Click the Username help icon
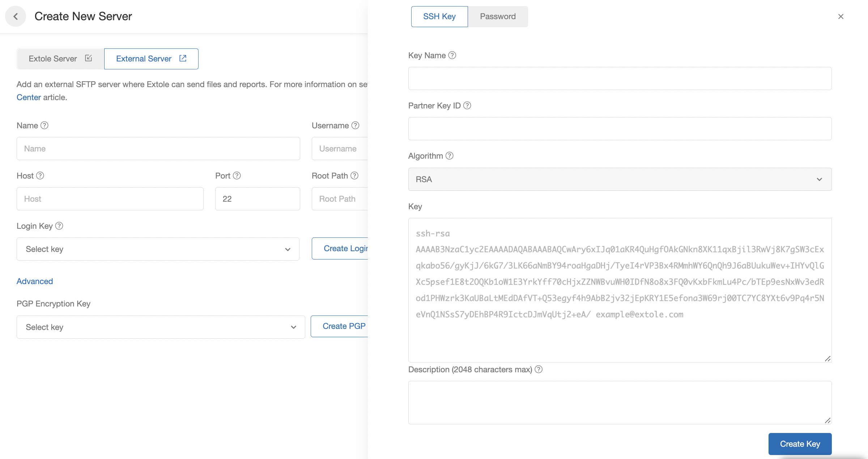868x459 pixels. click(355, 125)
